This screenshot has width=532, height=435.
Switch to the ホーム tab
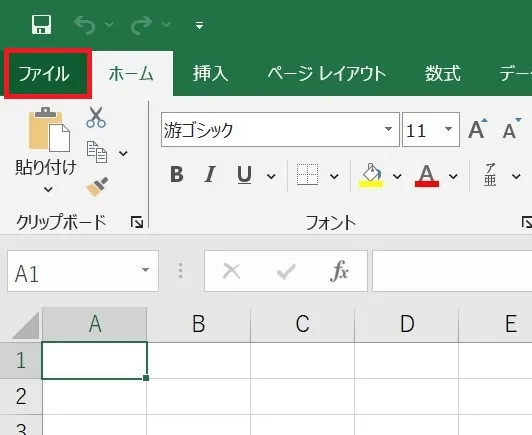132,74
